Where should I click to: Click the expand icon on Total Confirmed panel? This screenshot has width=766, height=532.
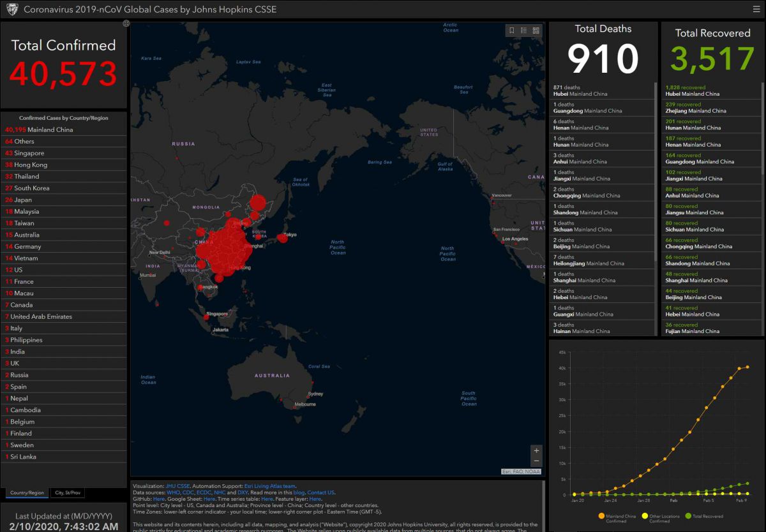(126, 24)
